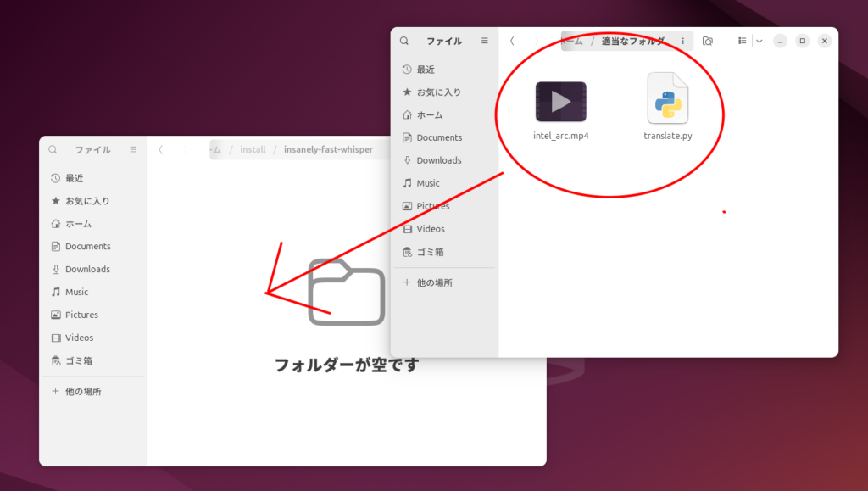Click the install segment in the back window path
This screenshot has width=868, height=491.
click(x=253, y=150)
